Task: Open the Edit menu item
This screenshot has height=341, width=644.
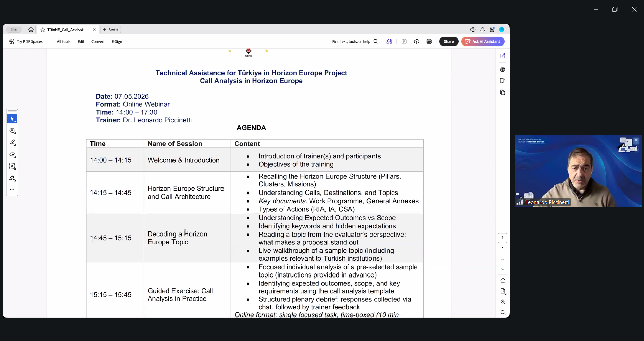Action: coord(81,42)
